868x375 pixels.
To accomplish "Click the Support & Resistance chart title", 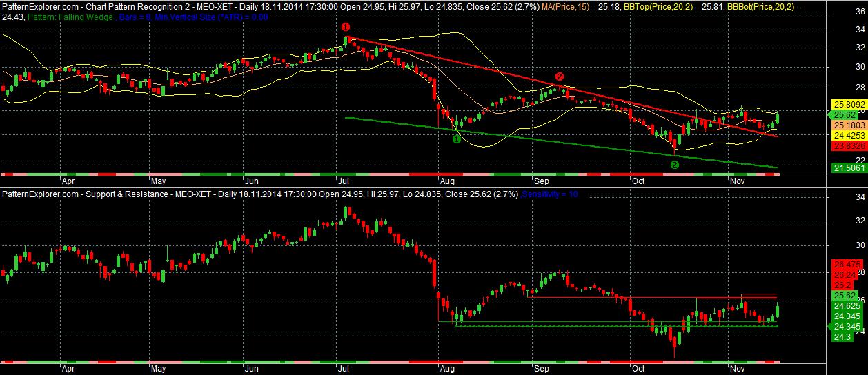I will (x=126, y=194).
